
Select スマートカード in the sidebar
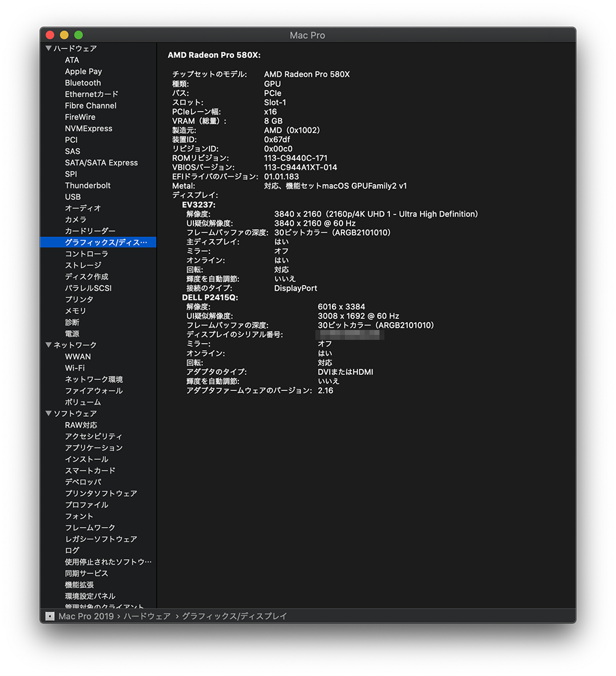90,471
